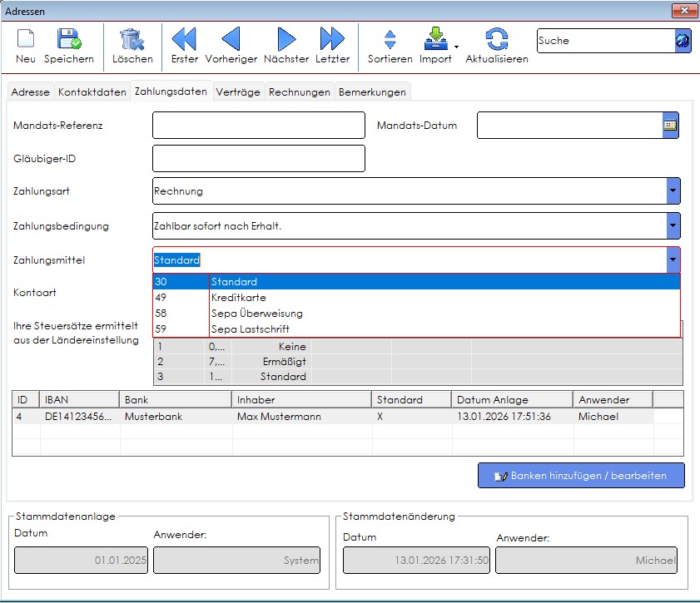Switch to the Verträge tab
This screenshot has width=700, height=603.
[x=238, y=92]
